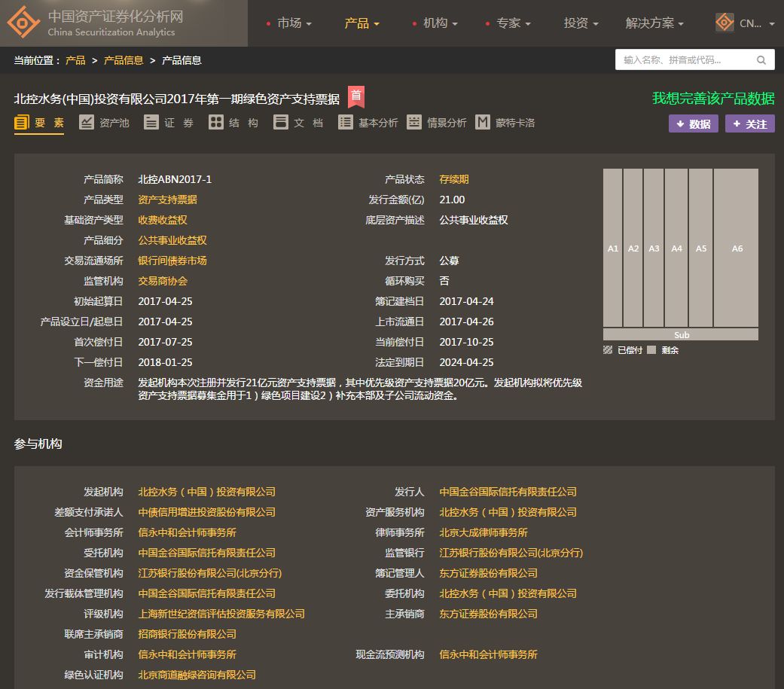Click the 公共事业收益权 product subdivision link

(x=172, y=240)
